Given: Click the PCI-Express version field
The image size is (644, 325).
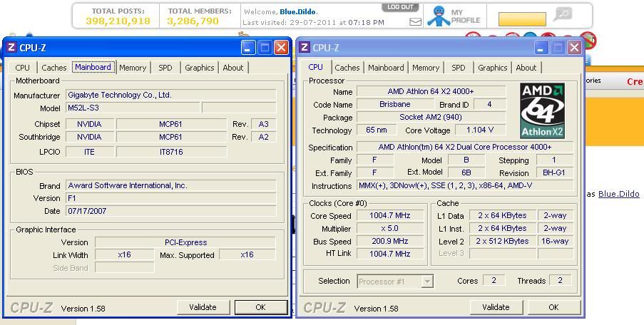Looking at the screenshot, I should click(185, 242).
